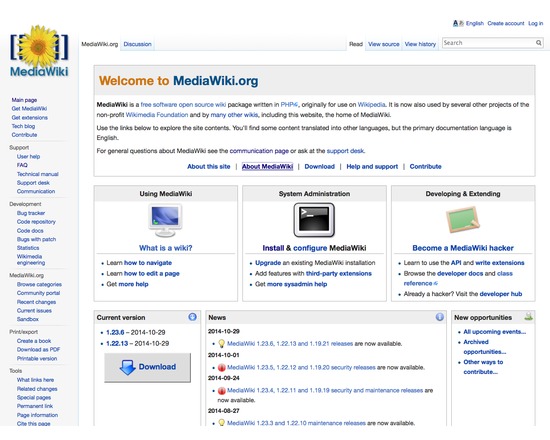Screen dimensions: 550x440
Task: Open Main page in sidebar
Action: pos(24,100)
